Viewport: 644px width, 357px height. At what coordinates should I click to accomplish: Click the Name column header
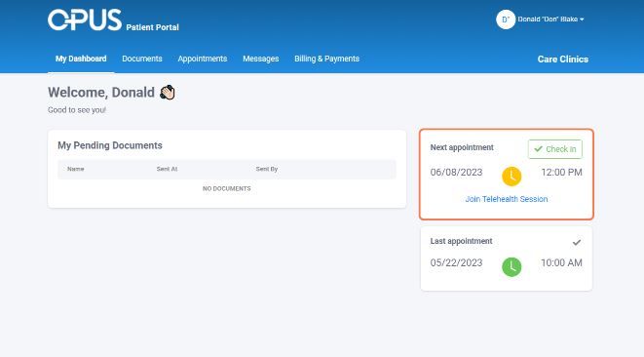click(76, 169)
